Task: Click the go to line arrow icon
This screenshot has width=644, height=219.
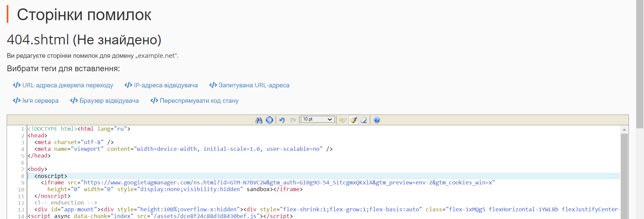Action: coord(269,120)
